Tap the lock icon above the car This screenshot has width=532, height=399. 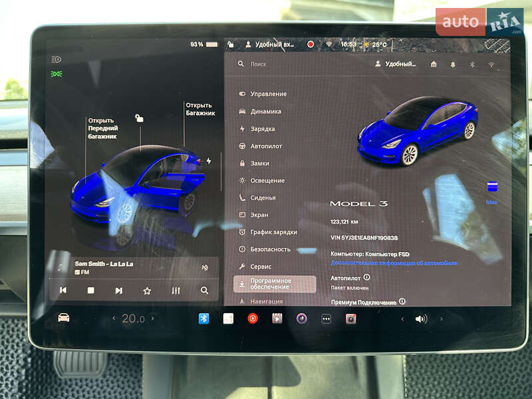tap(139, 118)
